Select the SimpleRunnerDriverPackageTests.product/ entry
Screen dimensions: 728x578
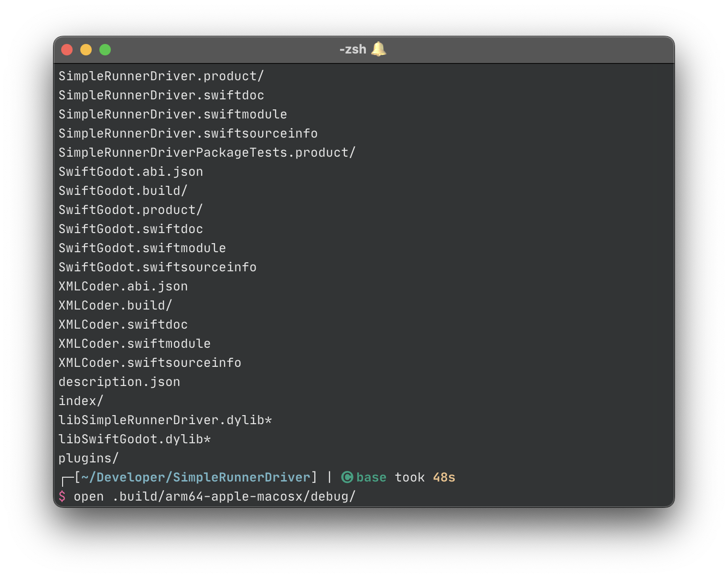[x=207, y=152]
